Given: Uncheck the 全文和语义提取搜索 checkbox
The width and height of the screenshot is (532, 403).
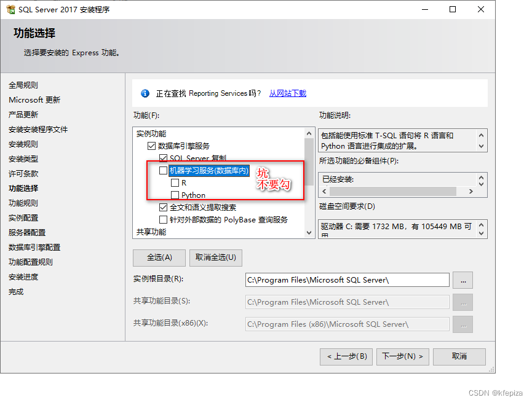Looking at the screenshot, I should click(163, 207).
